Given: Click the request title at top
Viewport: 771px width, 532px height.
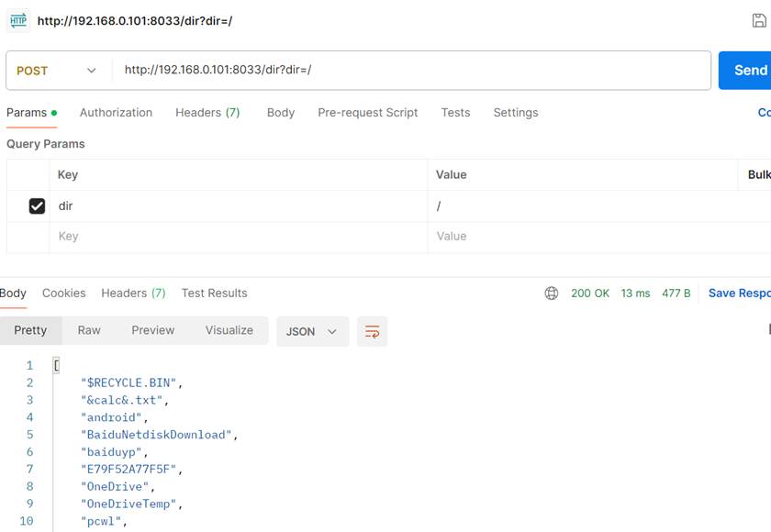Looking at the screenshot, I should [135, 21].
